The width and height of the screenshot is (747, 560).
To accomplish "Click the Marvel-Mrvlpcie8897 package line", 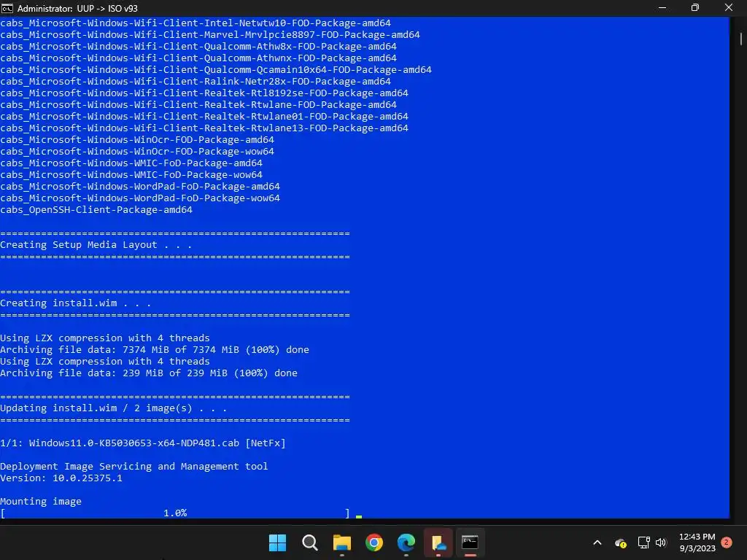I will tap(210, 35).
